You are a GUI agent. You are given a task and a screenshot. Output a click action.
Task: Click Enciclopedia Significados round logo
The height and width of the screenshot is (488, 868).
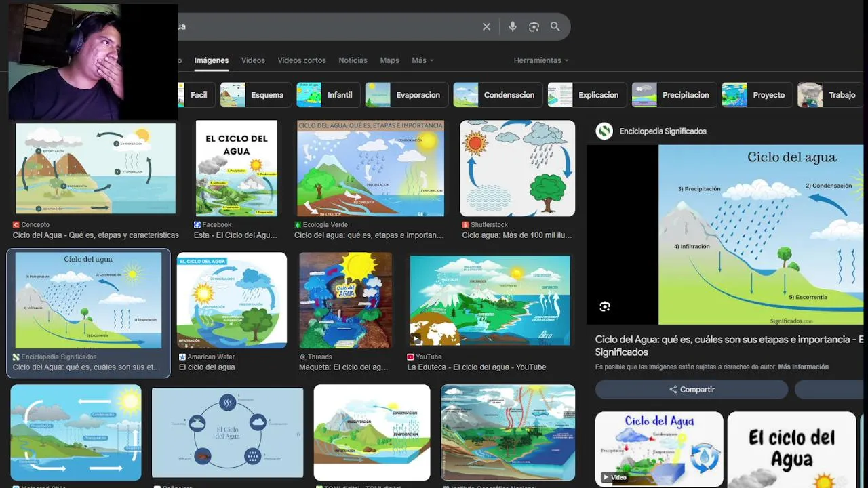click(x=604, y=131)
